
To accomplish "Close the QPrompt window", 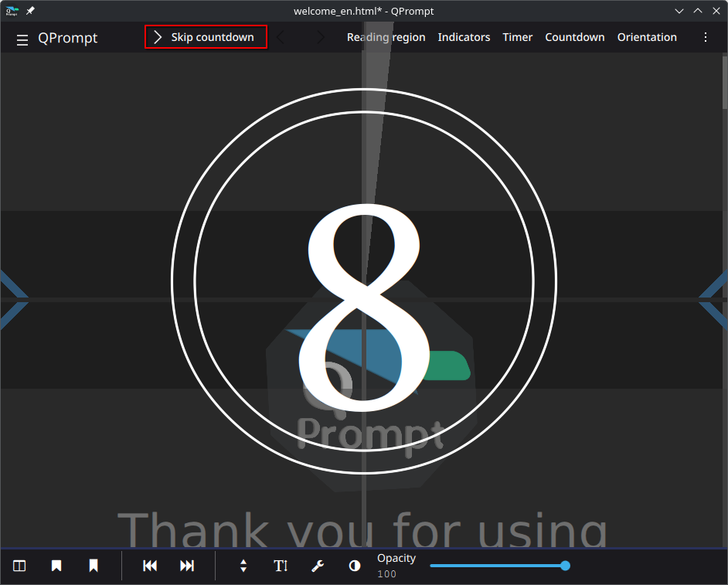I will point(716,11).
